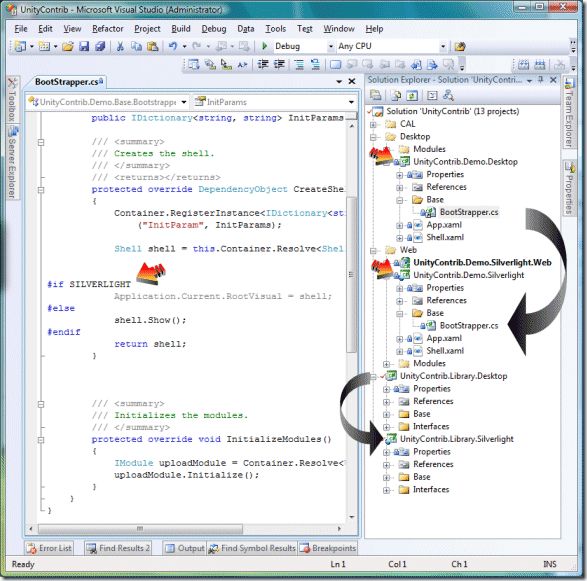This screenshot has height=581, width=587.
Task: Open the Debug menu
Action: [214, 29]
